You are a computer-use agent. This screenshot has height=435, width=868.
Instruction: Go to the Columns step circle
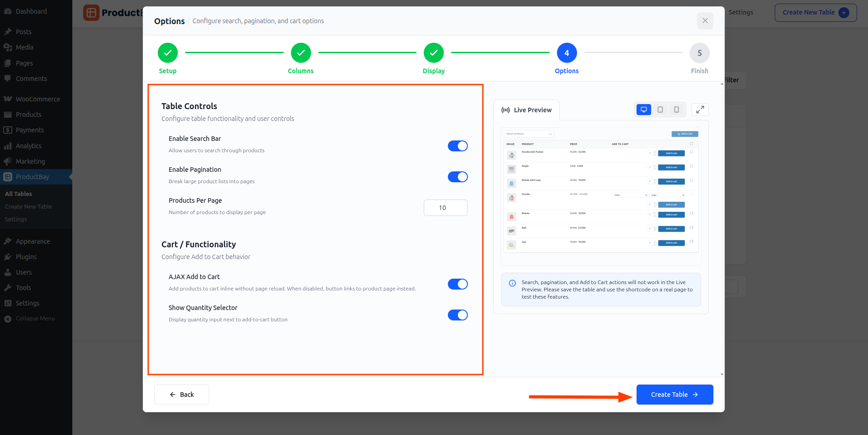click(301, 53)
